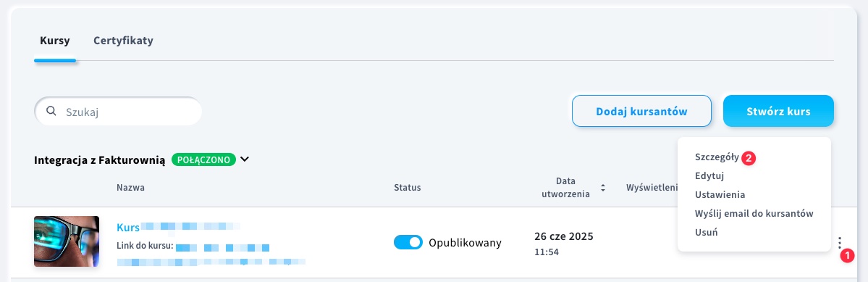Click the POŁĄCZONO status badge
The height and width of the screenshot is (282, 868).
point(203,159)
